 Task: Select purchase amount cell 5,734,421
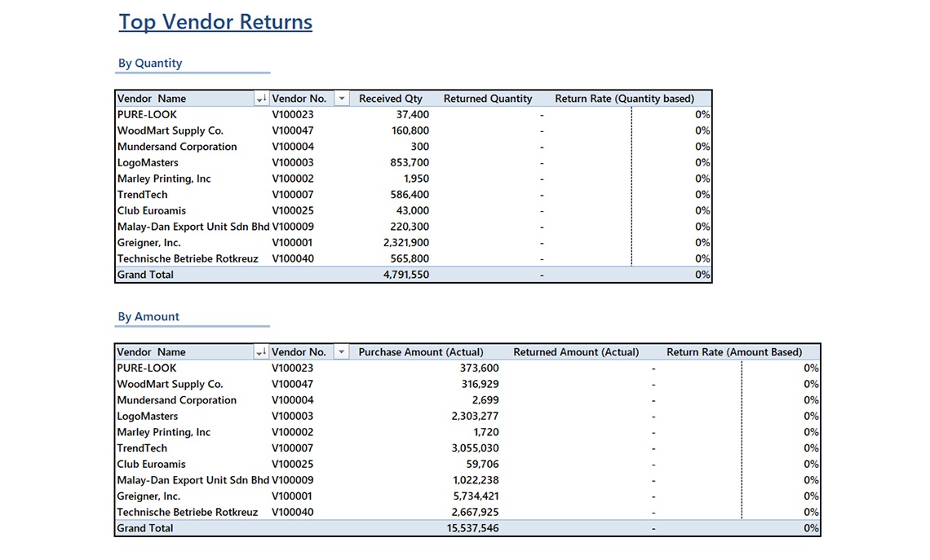476,496
